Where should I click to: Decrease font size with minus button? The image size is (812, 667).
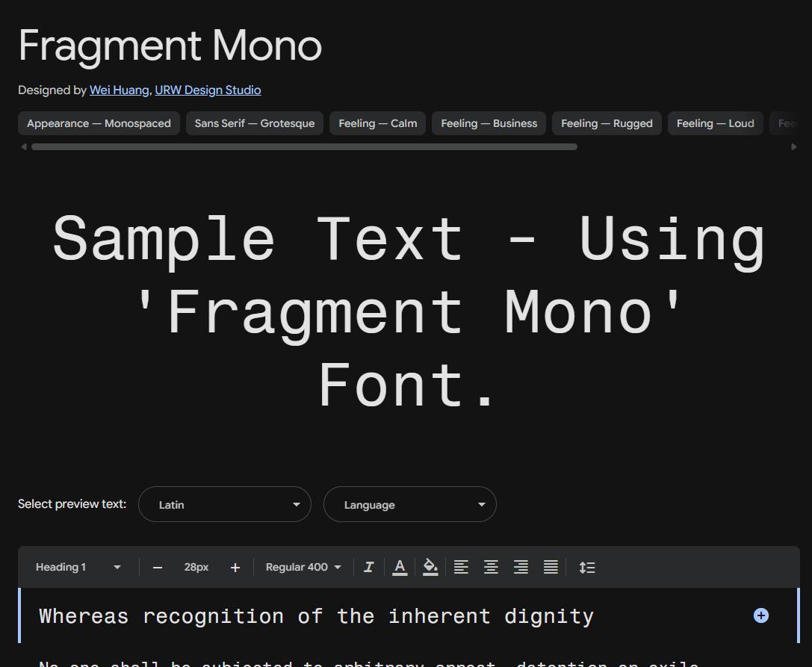(158, 568)
